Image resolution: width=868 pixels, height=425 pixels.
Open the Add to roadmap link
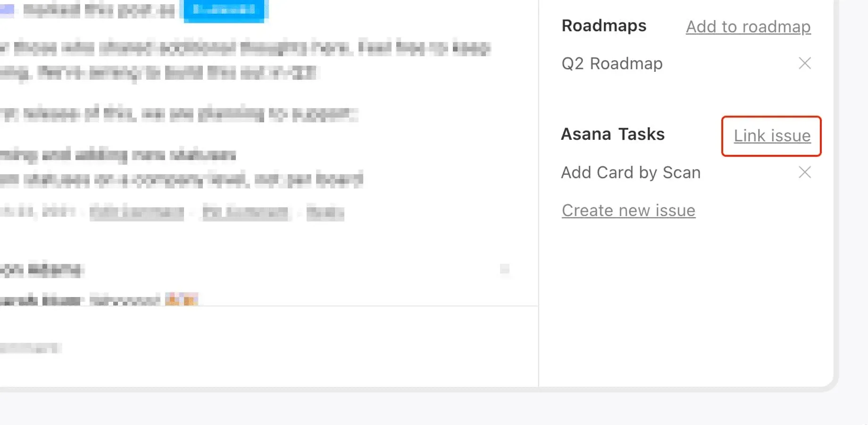pyautogui.click(x=748, y=27)
